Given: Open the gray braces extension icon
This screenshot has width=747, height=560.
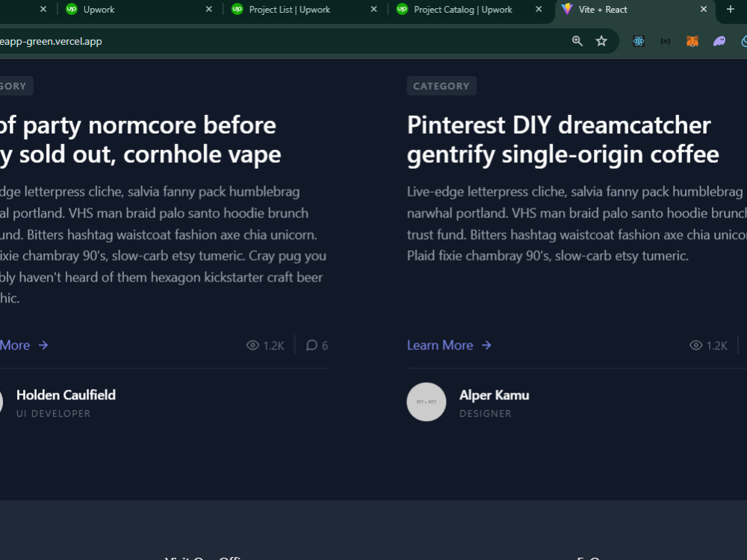Looking at the screenshot, I should [666, 41].
